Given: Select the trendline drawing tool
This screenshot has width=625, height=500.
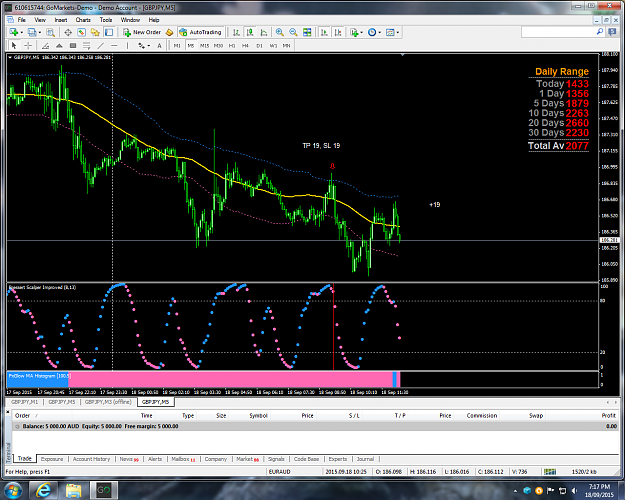Looking at the screenshot, I should click(x=100, y=45).
